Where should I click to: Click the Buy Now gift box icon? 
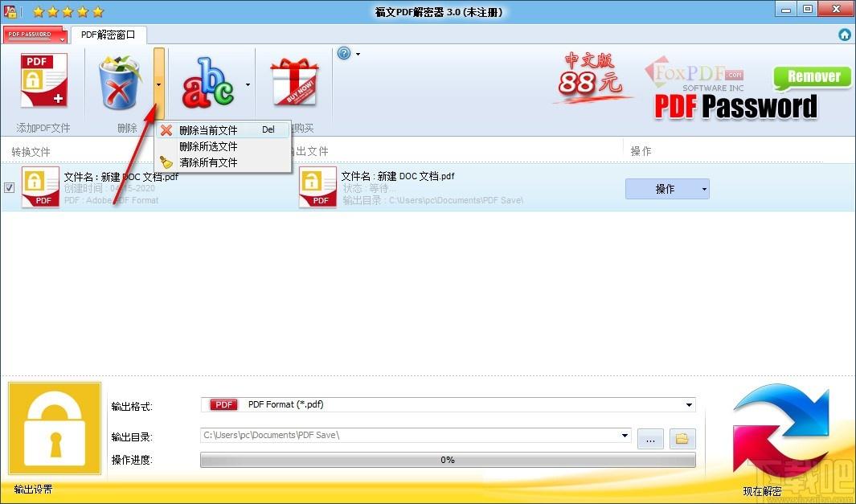(293, 82)
